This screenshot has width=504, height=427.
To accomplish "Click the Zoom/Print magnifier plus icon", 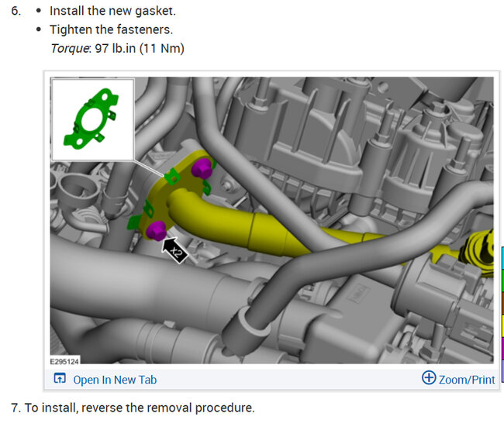I will coord(429,377).
